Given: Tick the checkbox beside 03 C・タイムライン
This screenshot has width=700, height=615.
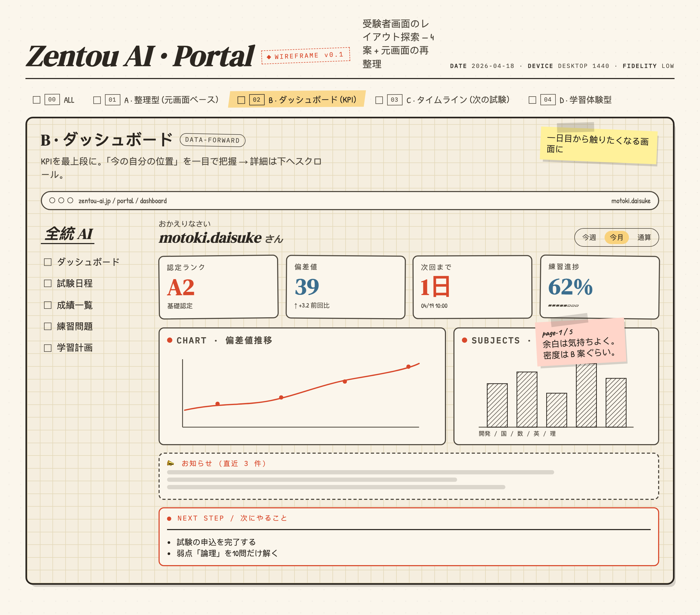Looking at the screenshot, I should pyautogui.click(x=379, y=100).
